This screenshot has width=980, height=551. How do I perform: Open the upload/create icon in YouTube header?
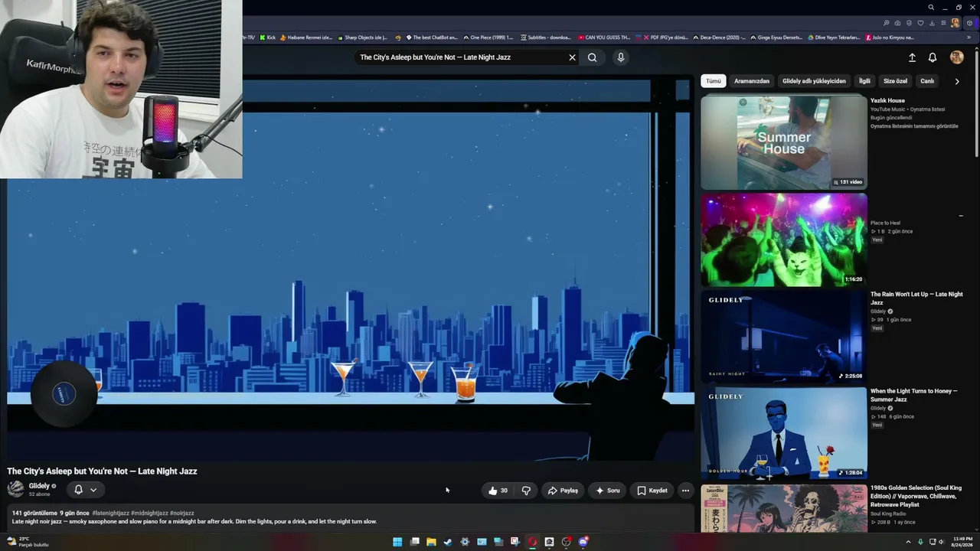point(912,57)
